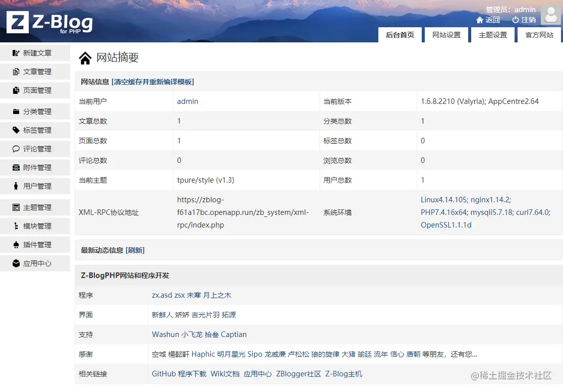This screenshot has width=563, height=392.
Task: Click the module tree icon beside 模块管理
Action: click(x=16, y=226)
